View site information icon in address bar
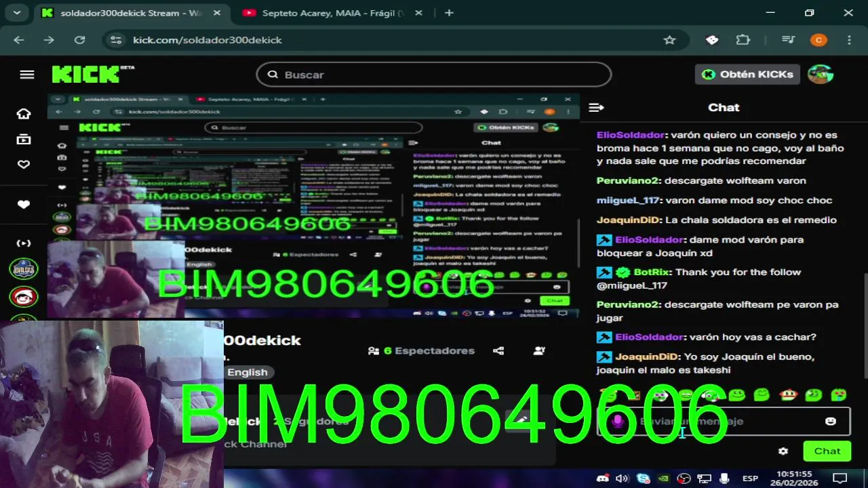 pyautogui.click(x=116, y=40)
